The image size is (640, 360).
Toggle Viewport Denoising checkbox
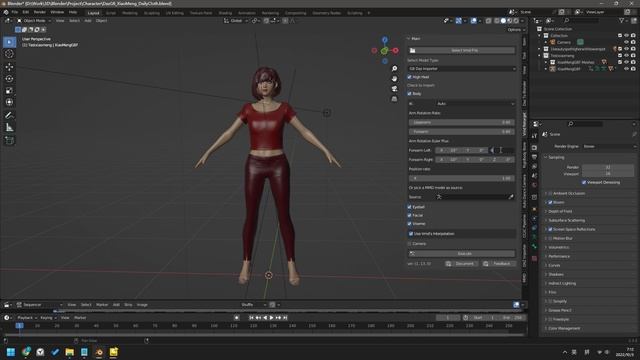[x=584, y=182]
